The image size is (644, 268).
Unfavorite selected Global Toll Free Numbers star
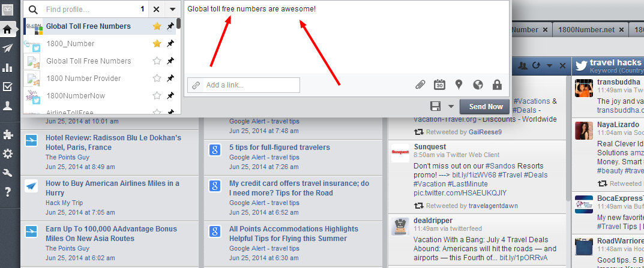click(x=157, y=26)
